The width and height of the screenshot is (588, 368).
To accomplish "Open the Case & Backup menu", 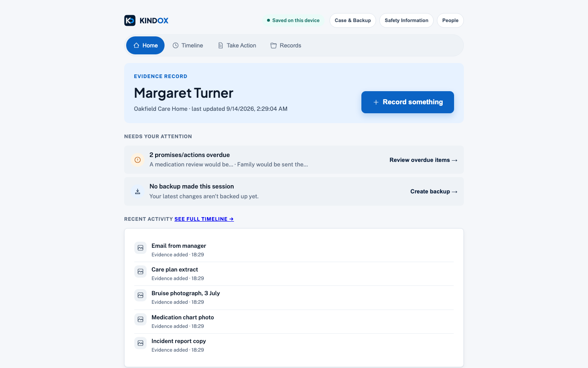I will point(353,20).
